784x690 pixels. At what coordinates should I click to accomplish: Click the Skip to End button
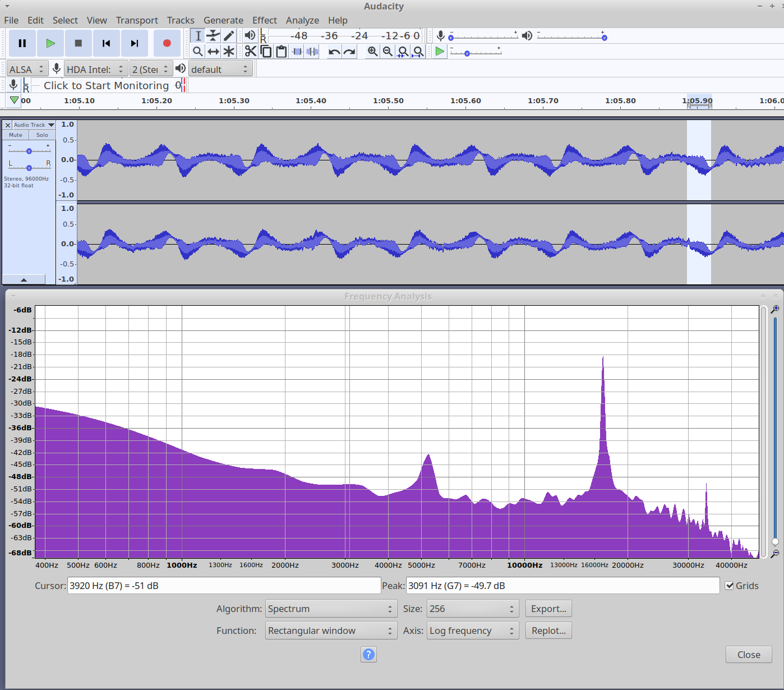pos(134,43)
